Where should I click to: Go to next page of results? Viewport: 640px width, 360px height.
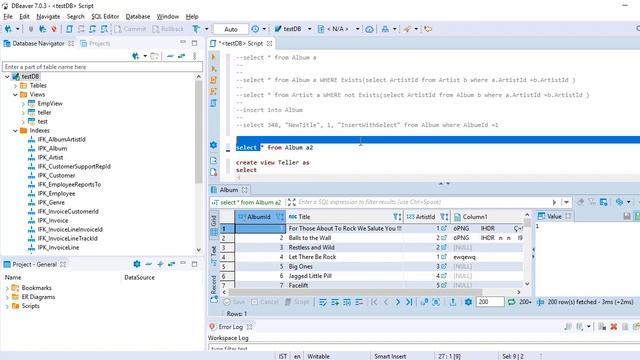click(x=397, y=302)
